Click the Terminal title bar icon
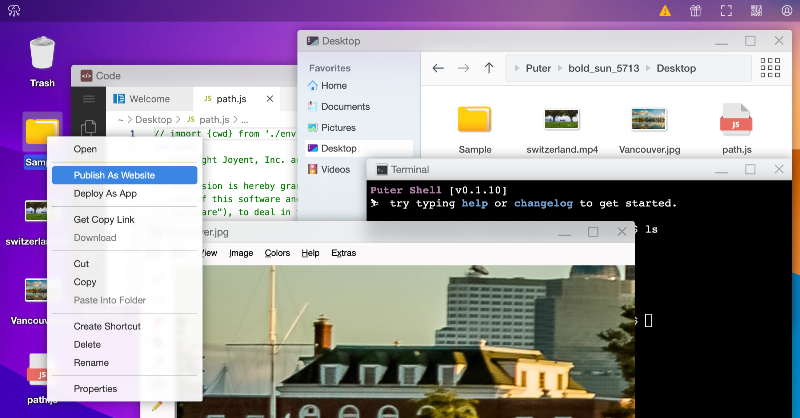This screenshot has height=418, width=800. point(382,169)
